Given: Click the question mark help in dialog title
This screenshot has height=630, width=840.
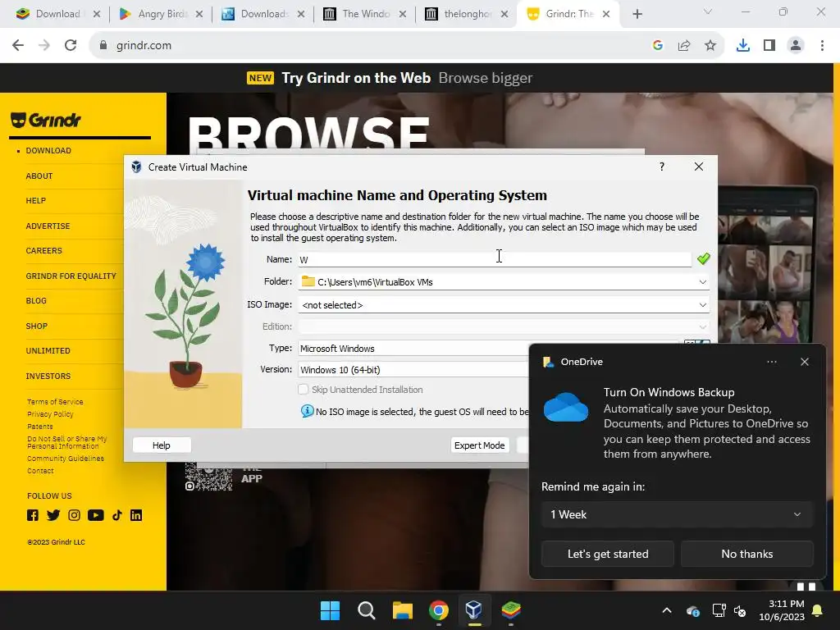Looking at the screenshot, I should [662, 167].
